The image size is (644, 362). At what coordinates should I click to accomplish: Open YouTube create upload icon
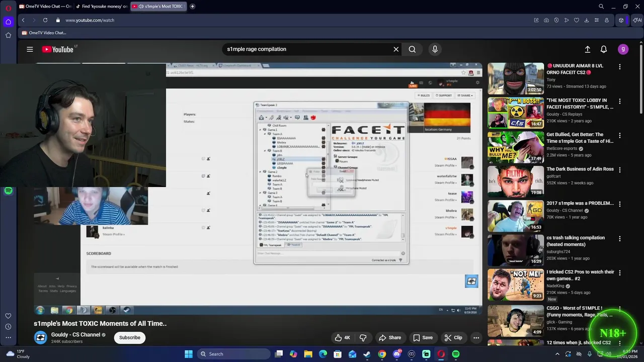pyautogui.click(x=587, y=49)
